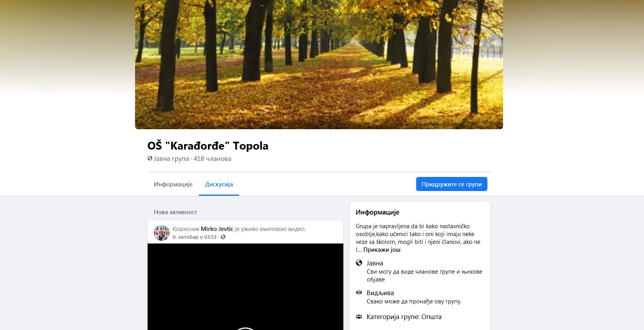Image resolution: width=644 pixels, height=330 pixels.
Task: Click the Информације panel heading
Action: click(x=377, y=212)
